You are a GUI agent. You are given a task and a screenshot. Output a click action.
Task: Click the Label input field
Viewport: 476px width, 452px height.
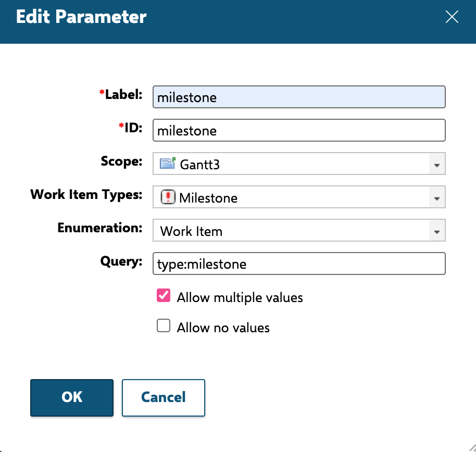point(299,97)
